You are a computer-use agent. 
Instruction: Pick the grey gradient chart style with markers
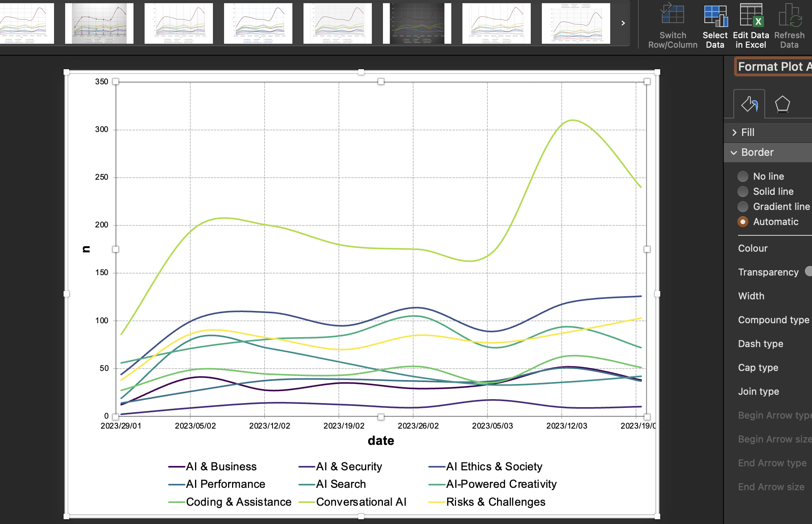tap(99, 23)
